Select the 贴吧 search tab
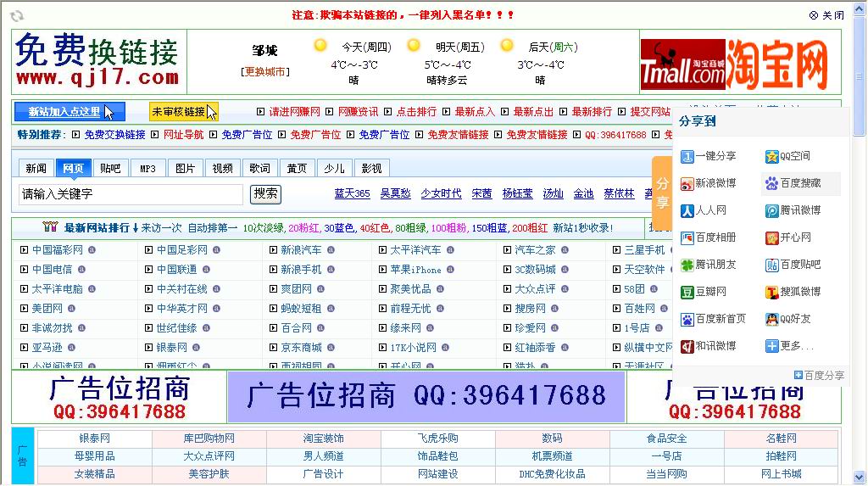Screen dimensions: 868x486 click(x=110, y=169)
